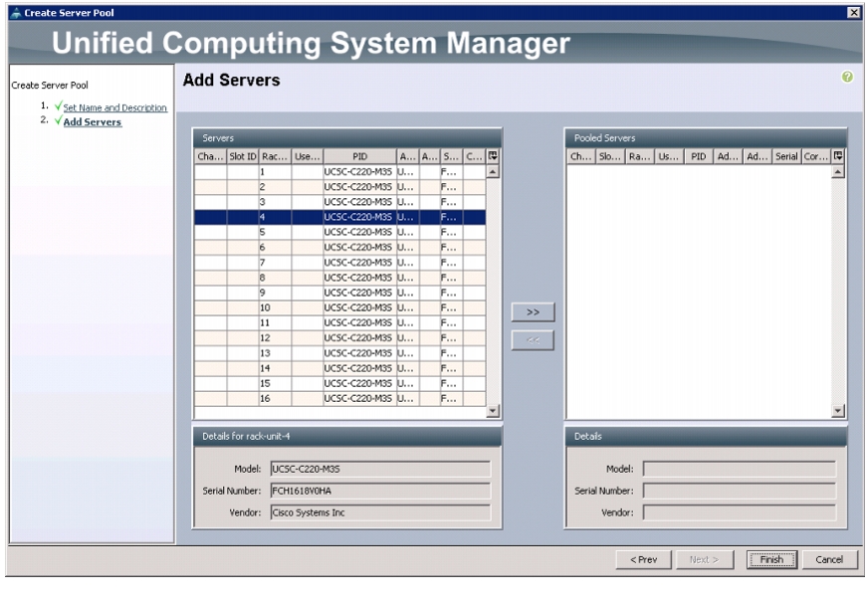Select rack server 2 row
This screenshot has width=868, height=603.
[339, 187]
